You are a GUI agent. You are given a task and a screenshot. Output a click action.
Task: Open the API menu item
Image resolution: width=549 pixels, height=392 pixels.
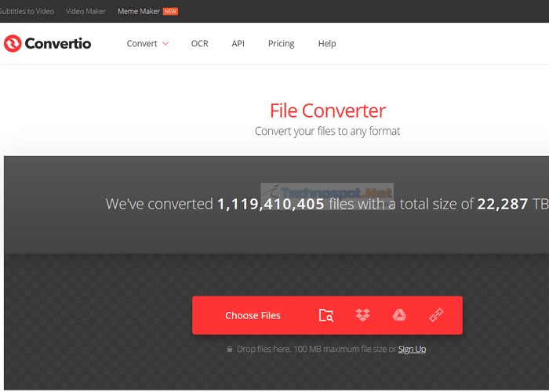tap(238, 43)
